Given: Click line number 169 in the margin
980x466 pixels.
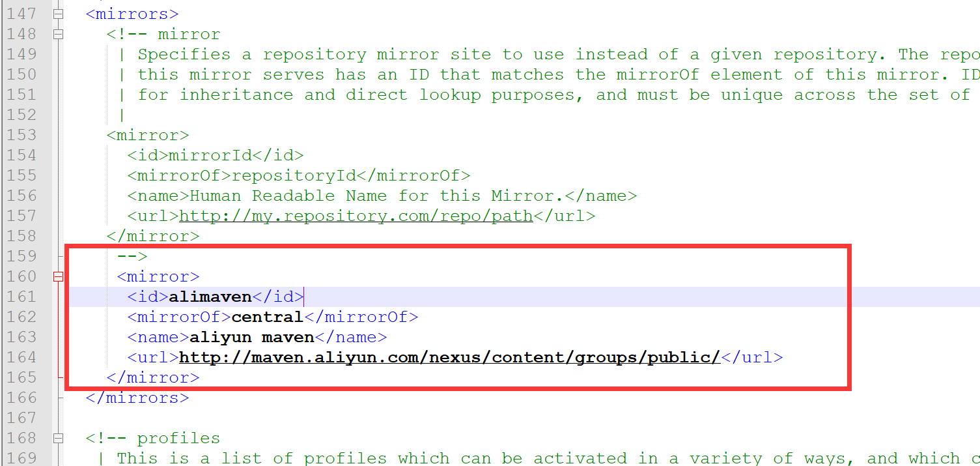Looking at the screenshot, I should point(21,458).
